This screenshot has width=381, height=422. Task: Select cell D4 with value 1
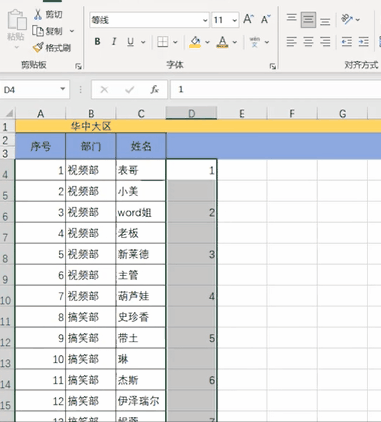pyautogui.click(x=191, y=170)
